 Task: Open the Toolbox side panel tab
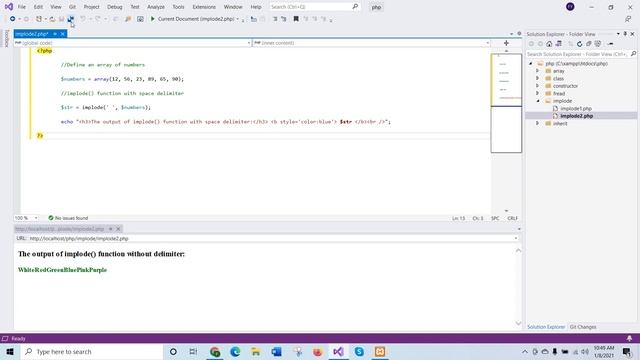click(6, 38)
